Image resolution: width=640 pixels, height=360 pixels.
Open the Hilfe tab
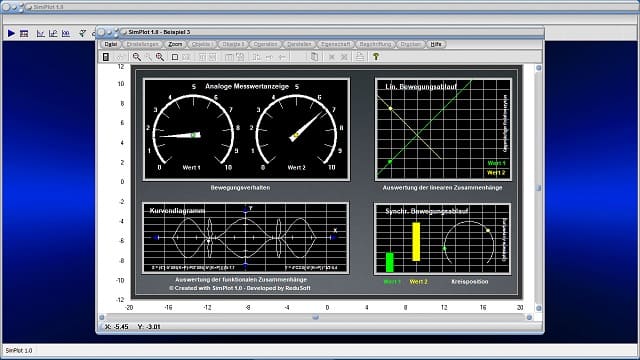pos(436,44)
